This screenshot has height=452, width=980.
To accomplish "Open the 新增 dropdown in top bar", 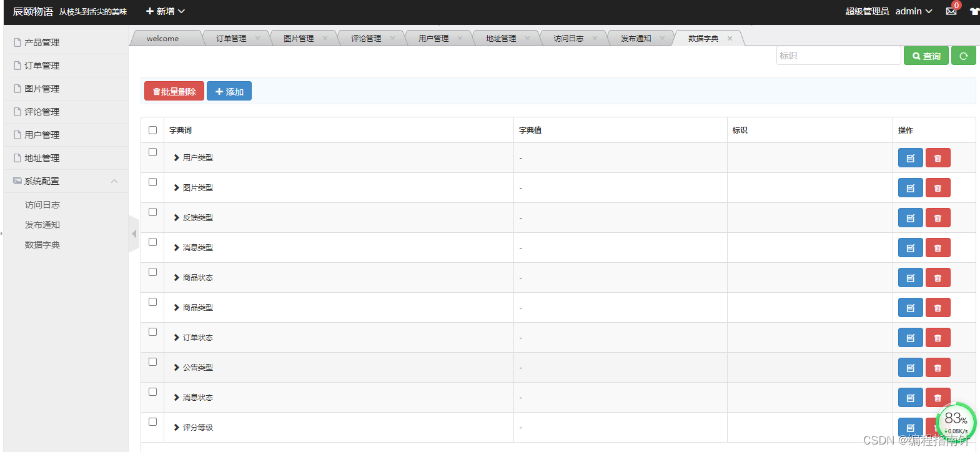I will [x=166, y=11].
